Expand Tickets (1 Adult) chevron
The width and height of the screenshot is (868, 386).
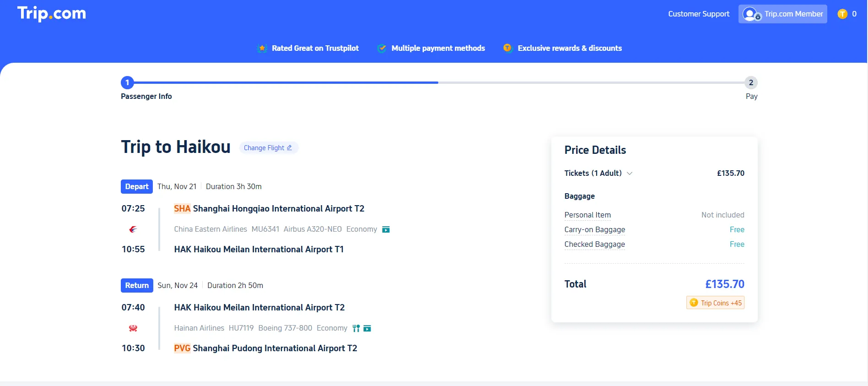pyautogui.click(x=630, y=173)
